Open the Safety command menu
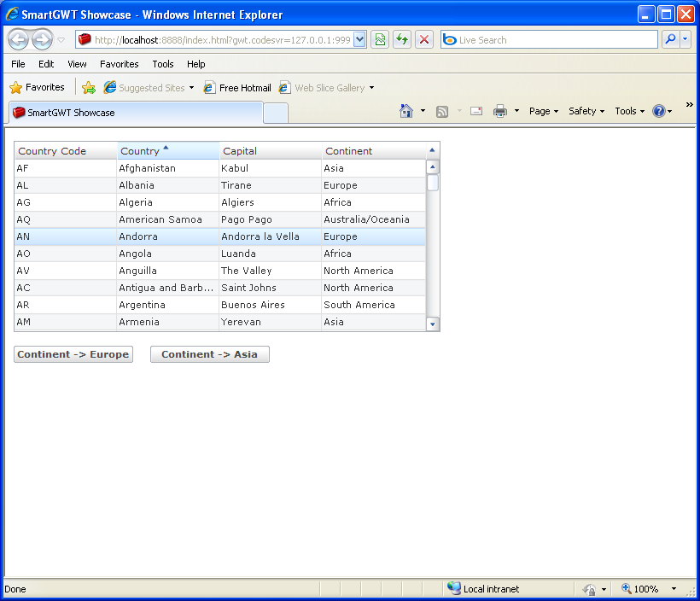Image resolution: width=700 pixels, height=601 pixels. tap(586, 111)
